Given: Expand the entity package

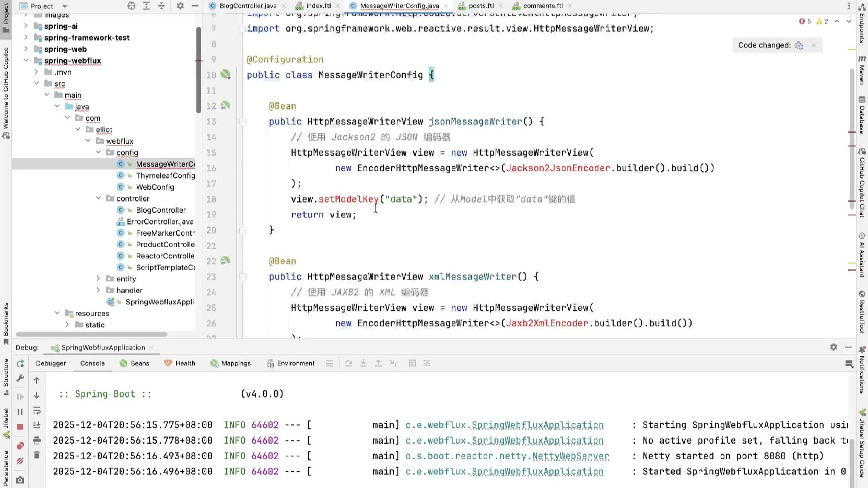Looking at the screenshot, I should tap(98, 278).
